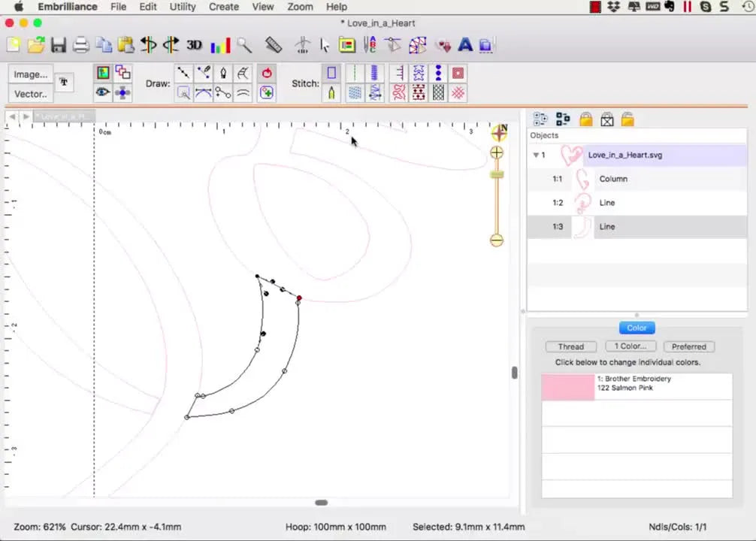Choose the freehand Pen draw tool
756x541 pixels.
tap(225, 73)
